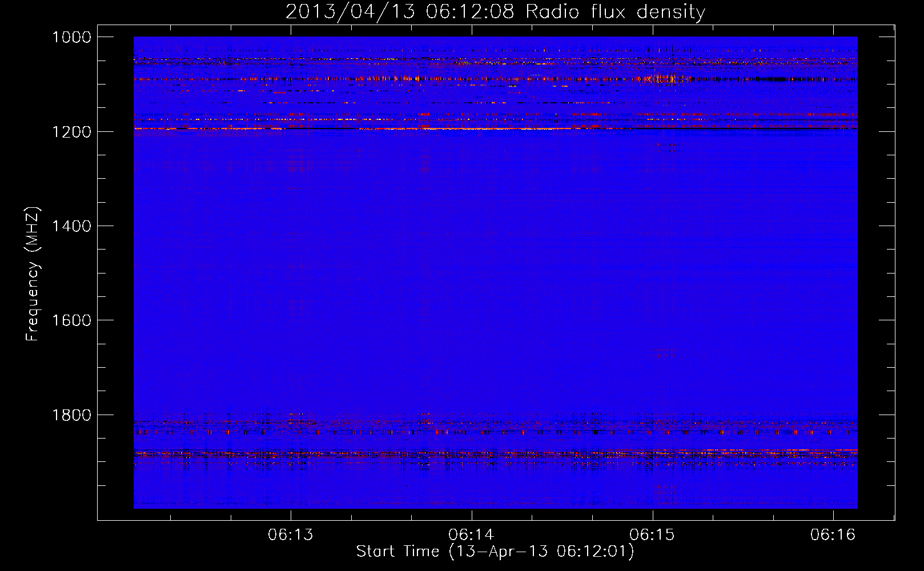
Task: Click the "Frequency (MHZ)" vertical axis label
Action: [33, 274]
